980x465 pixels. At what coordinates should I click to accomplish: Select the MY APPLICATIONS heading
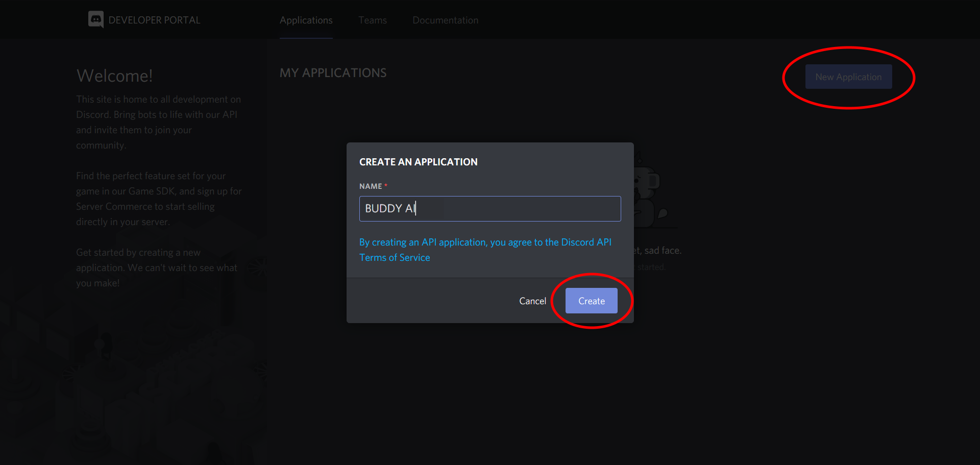click(x=333, y=73)
